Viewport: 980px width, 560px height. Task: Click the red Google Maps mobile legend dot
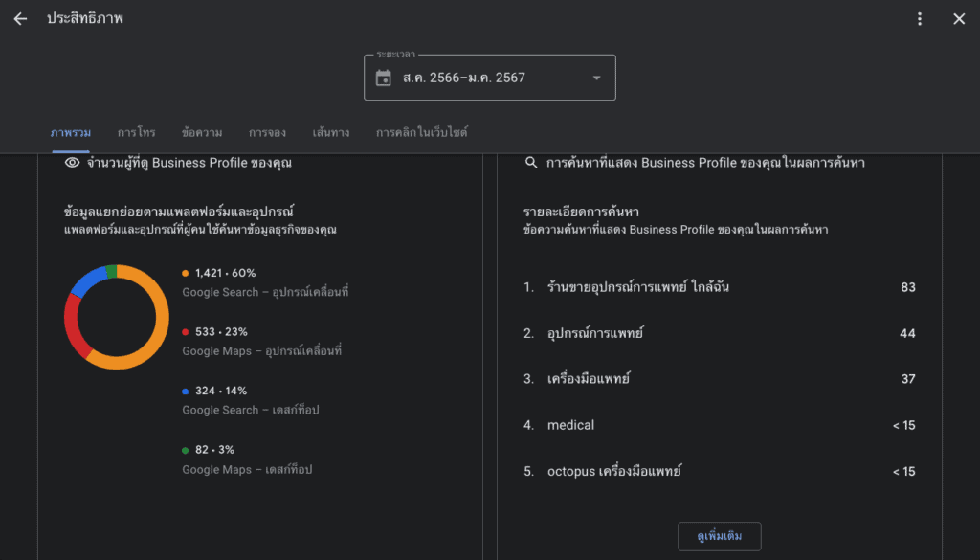click(x=186, y=332)
